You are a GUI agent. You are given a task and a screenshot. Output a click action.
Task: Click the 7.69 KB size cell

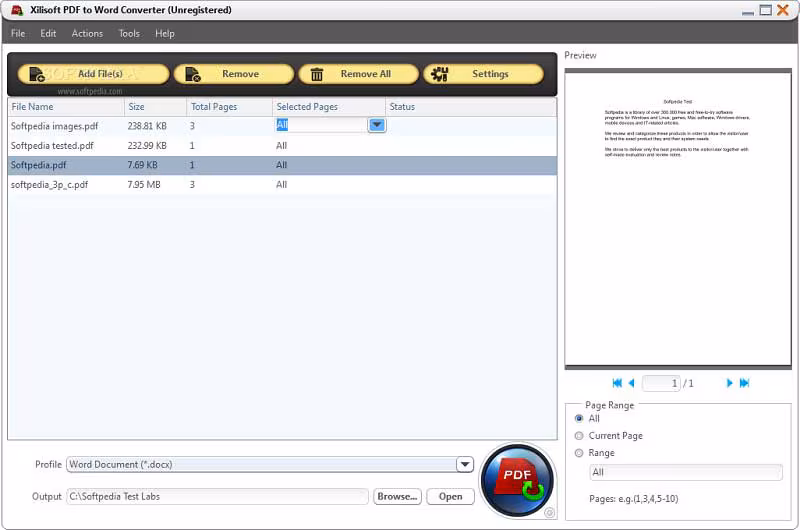click(142, 165)
